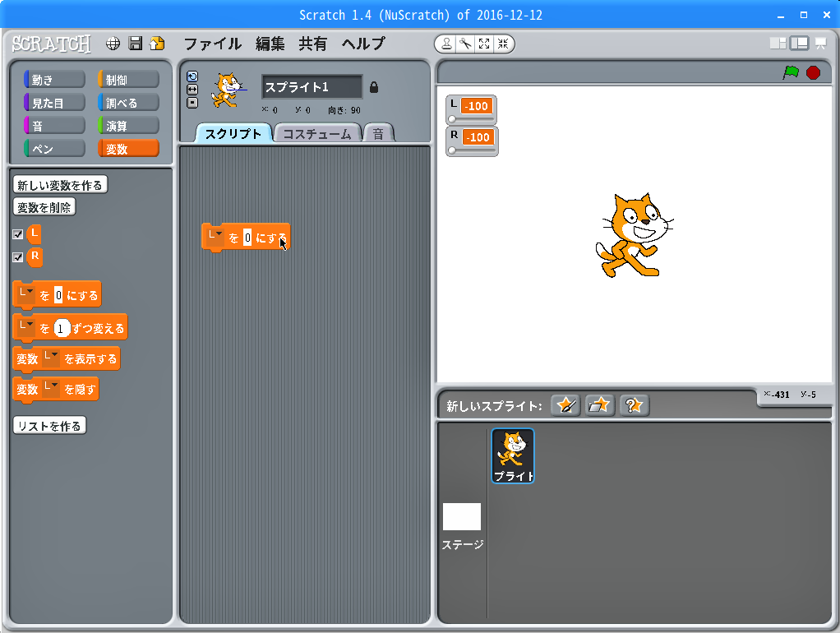This screenshot has height=633, width=840.
Task: Switch to the 音 tab beside コスチューム
Action: coord(378,133)
